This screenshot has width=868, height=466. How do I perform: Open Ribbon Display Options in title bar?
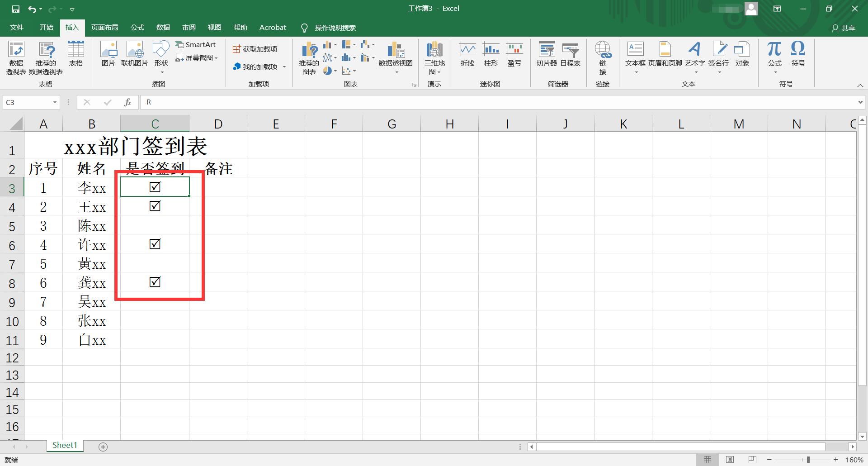(778, 9)
